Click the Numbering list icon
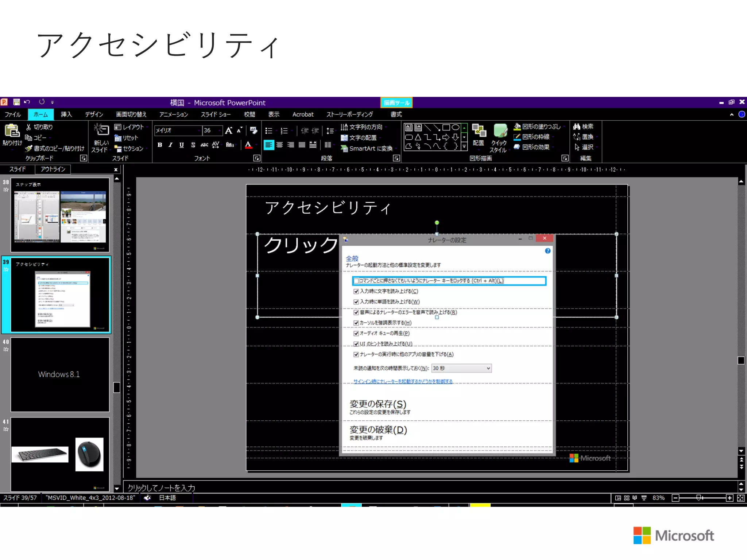 pyautogui.click(x=284, y=131)
